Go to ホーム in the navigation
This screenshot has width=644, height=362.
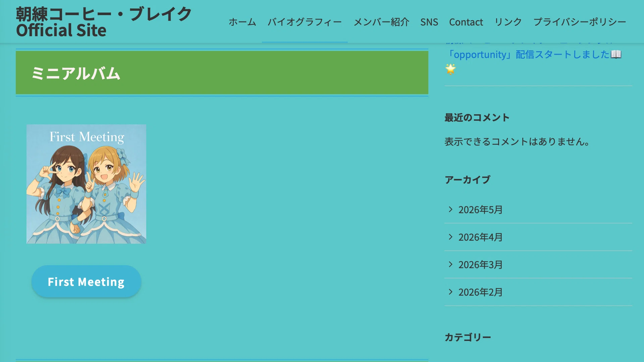tap(242, 22)
